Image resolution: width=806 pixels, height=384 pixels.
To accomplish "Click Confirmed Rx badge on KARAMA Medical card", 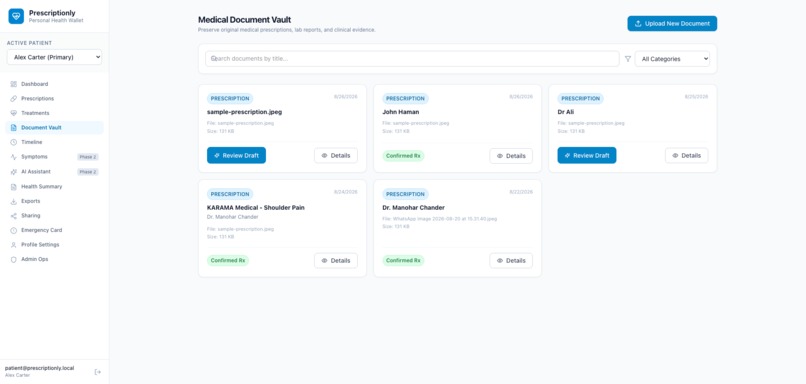I will 228,261.
